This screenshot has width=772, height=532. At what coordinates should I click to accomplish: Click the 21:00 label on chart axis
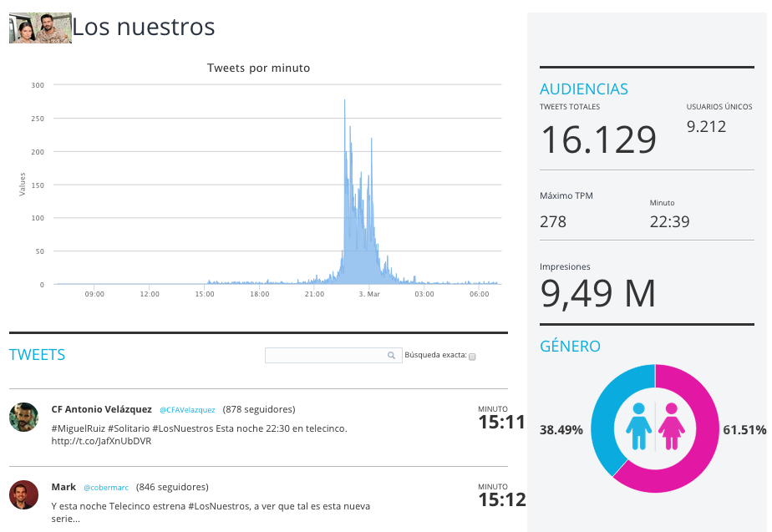pyautogui.click(x=314, y=294)
